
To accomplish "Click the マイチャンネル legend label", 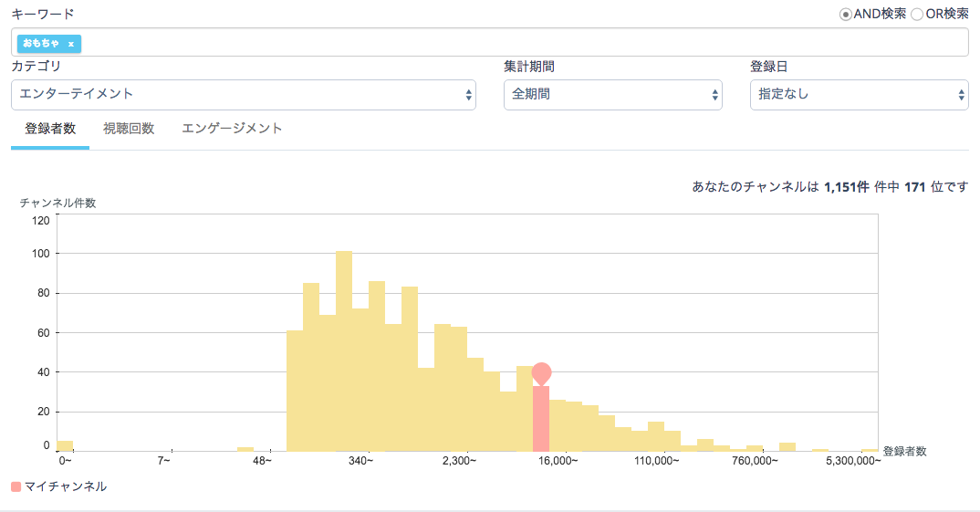I will coord(66,486).
